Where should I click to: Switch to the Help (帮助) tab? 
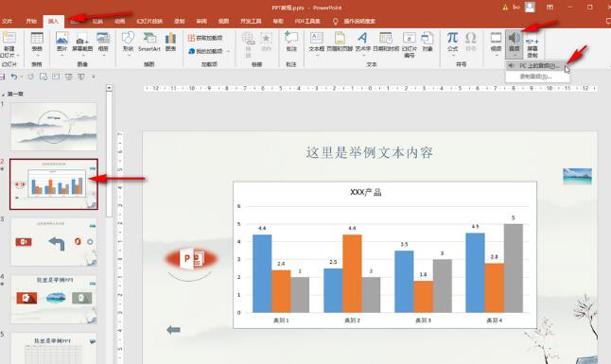pyautogui.click(x=278, y=22)
